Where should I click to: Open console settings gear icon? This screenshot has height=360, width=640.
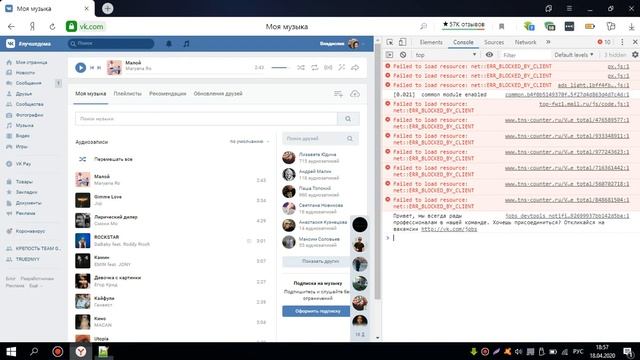point(635,55)
